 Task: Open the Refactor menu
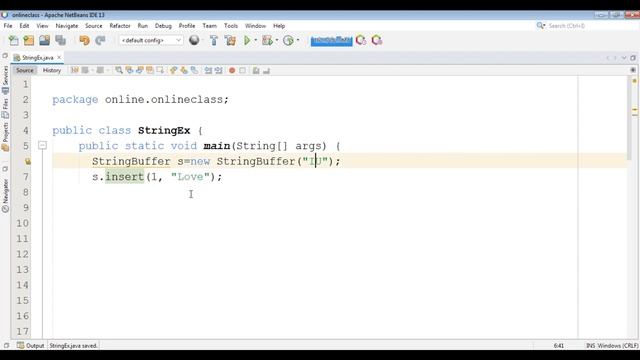(120, 26)
